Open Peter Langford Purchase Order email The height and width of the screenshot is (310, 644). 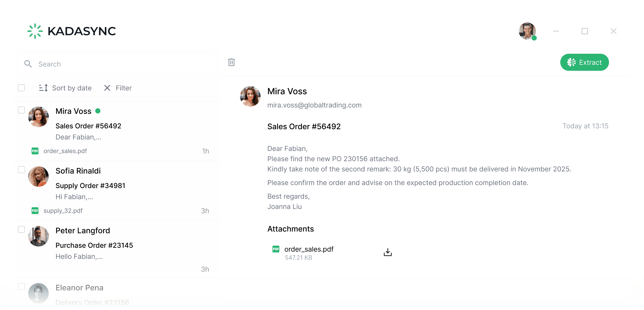(x=94, y=245)
